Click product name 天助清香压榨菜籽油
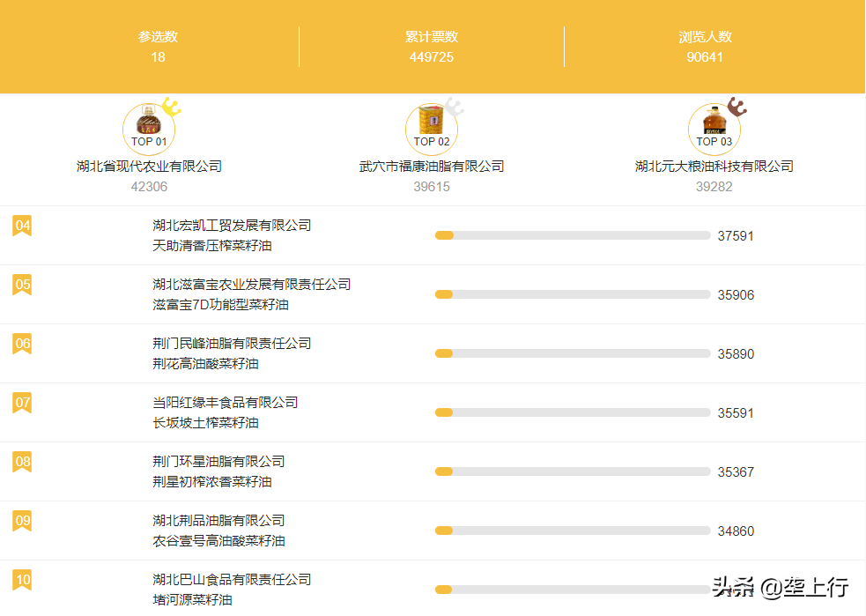Screen dimensions: 866x616 click(x=212, y=246)
